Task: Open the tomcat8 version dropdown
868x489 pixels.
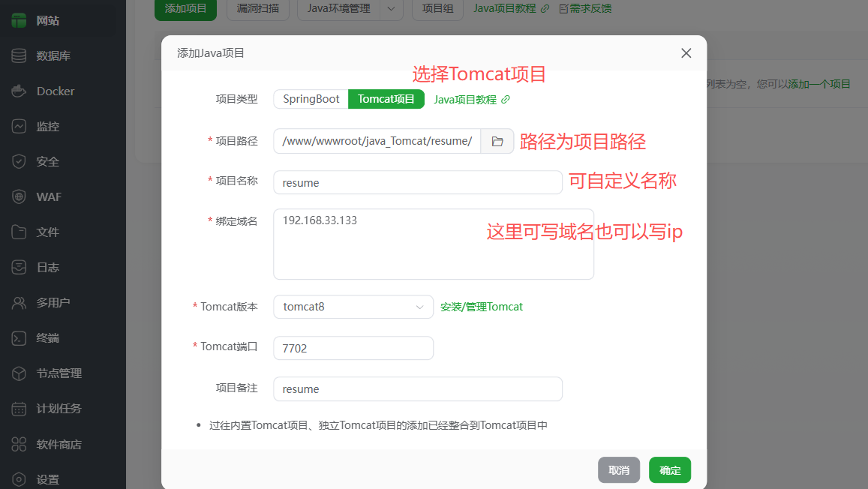Action: 353,306
